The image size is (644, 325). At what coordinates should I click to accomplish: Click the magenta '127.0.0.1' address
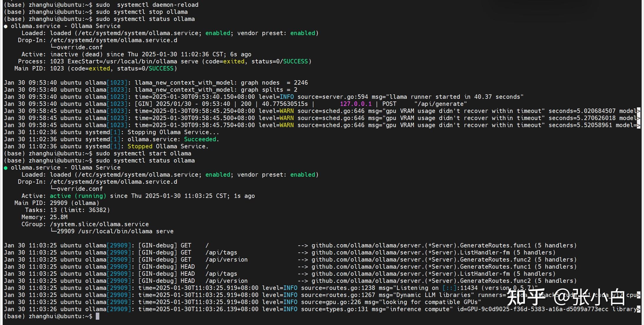click(356, 104)
